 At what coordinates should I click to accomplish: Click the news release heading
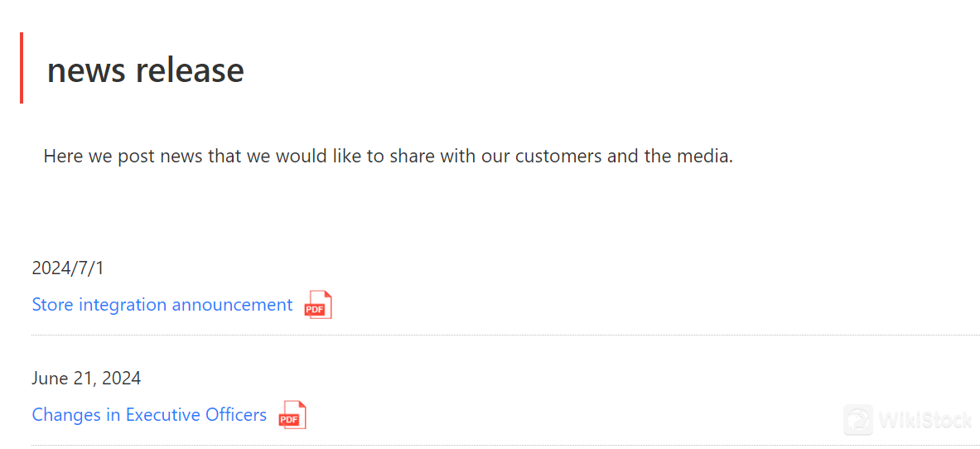point(146,70)
